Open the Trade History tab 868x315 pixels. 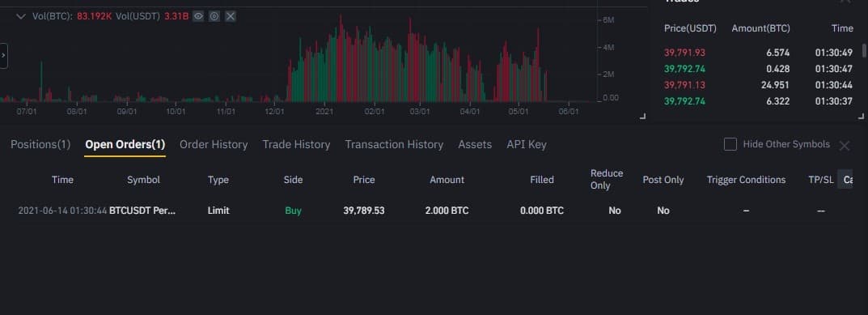tap(296, 144)
